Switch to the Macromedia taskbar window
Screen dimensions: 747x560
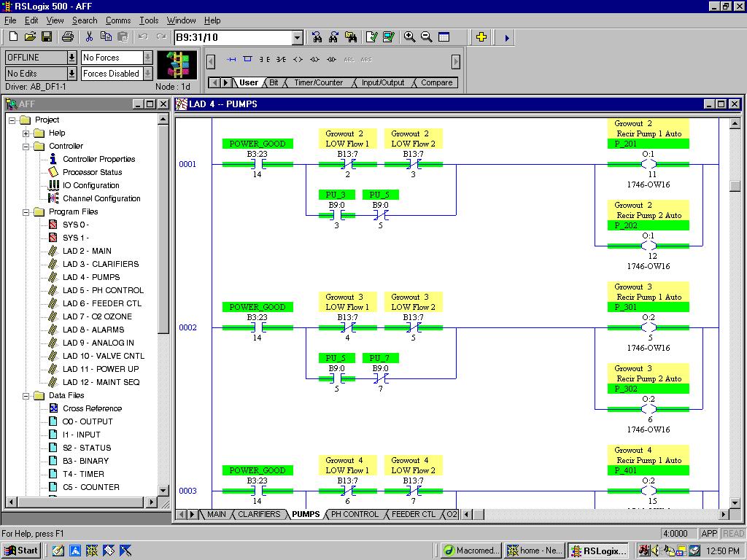tap(471, 551)
